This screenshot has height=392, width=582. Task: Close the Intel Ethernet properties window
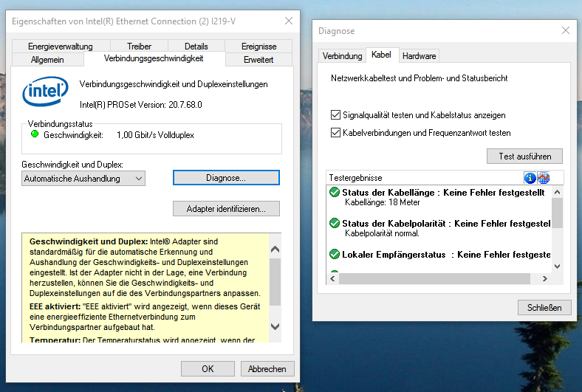(289, 21)
